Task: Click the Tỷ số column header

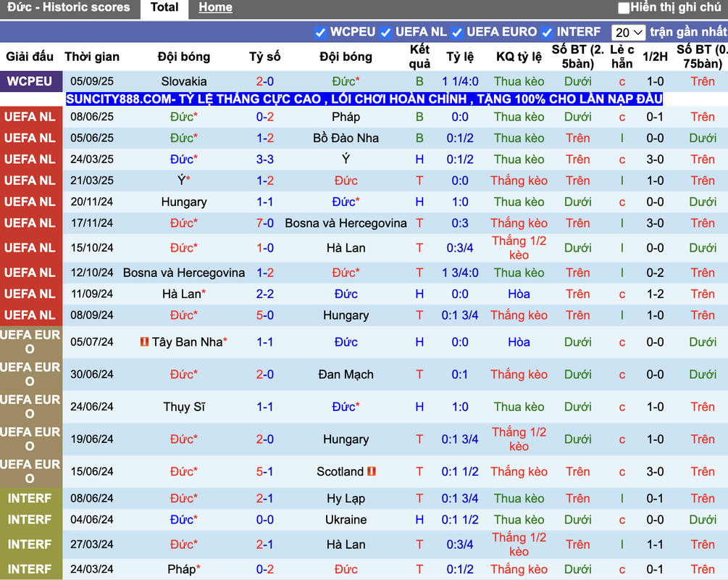Action: tap(264, 57)
